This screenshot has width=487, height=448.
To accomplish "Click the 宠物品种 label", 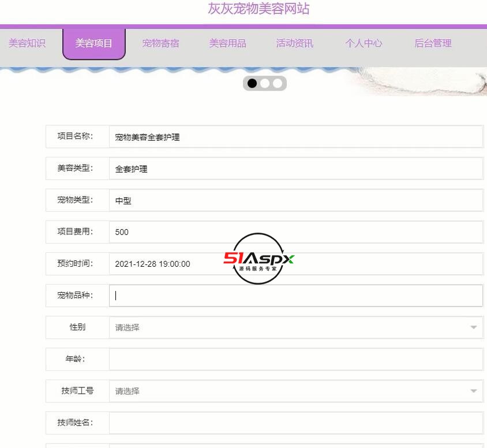I will [75, 295].
